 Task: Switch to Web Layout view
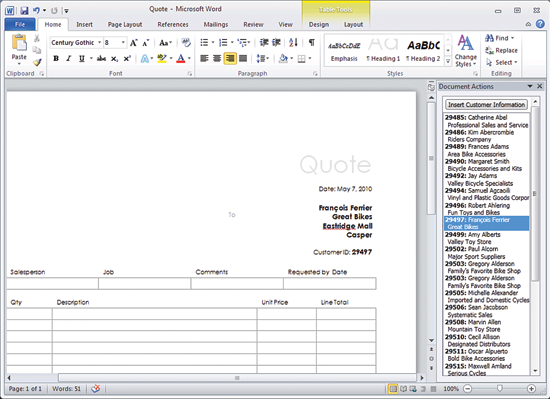[x=413, y=388]
